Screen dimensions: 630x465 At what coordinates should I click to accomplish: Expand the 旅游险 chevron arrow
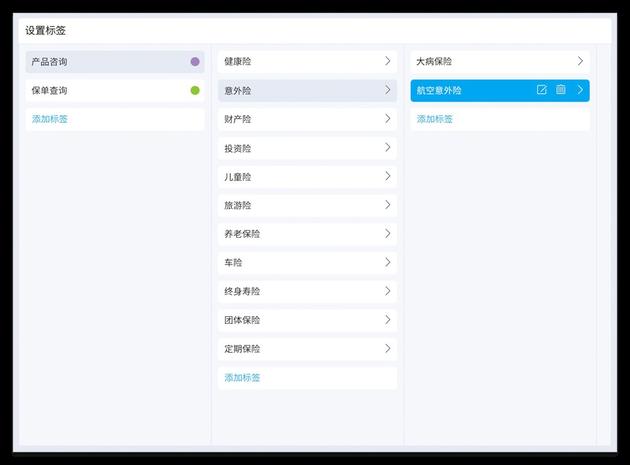388,205
